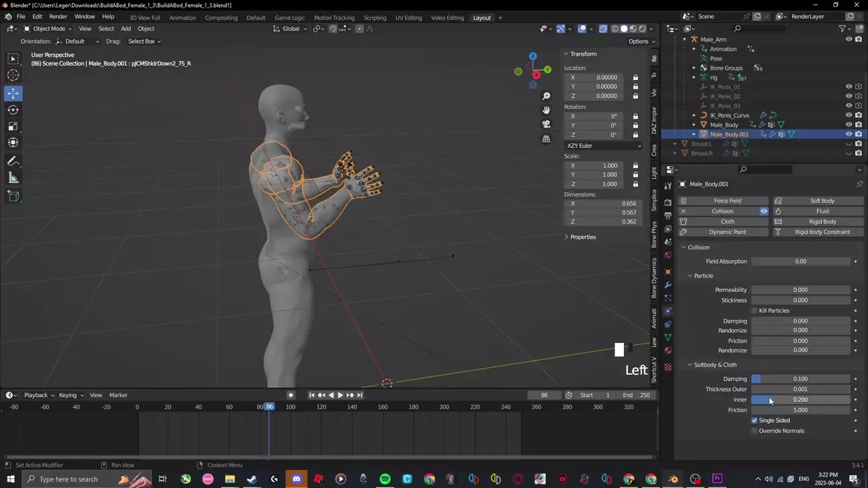868x488 pixels.
Task: Uncheck the Single Sided checkbox
Action: [x=754, y=421]
